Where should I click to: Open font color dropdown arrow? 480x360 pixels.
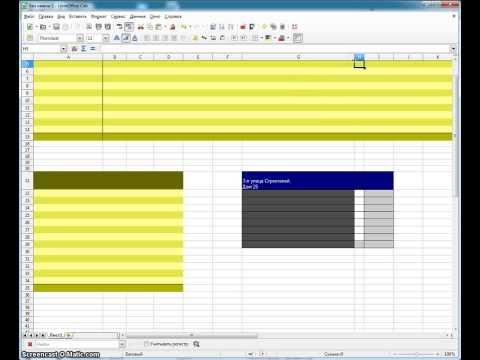click(288, 38)
